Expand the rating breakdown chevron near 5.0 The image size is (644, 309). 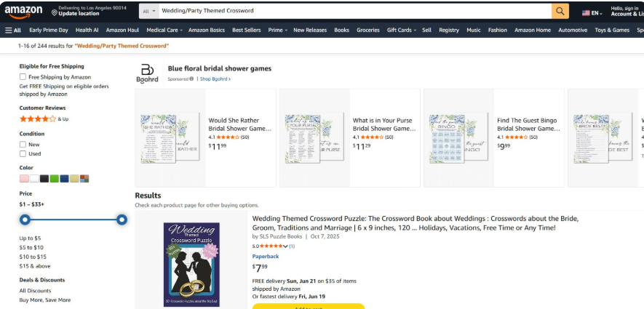coord(285,246)
